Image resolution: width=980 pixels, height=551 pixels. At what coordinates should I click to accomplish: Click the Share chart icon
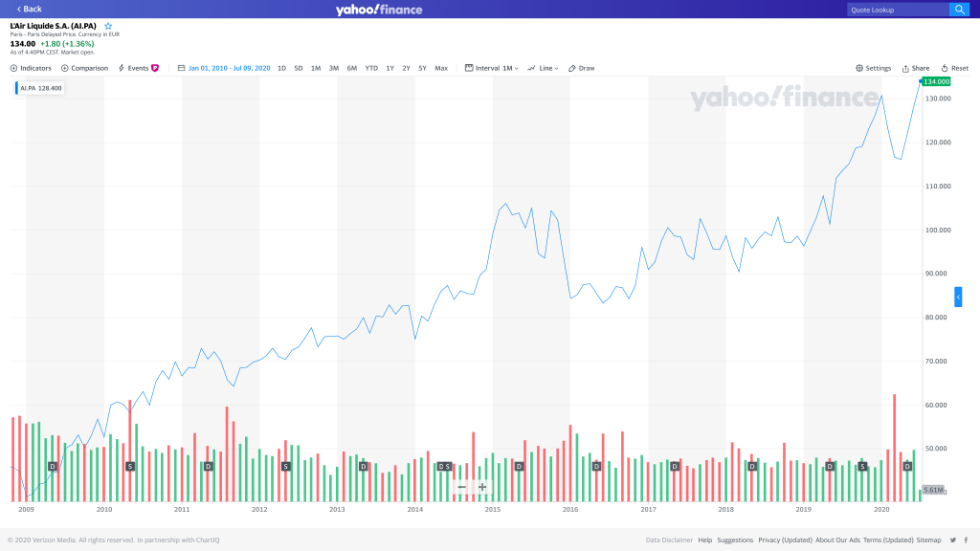[915, 68]
